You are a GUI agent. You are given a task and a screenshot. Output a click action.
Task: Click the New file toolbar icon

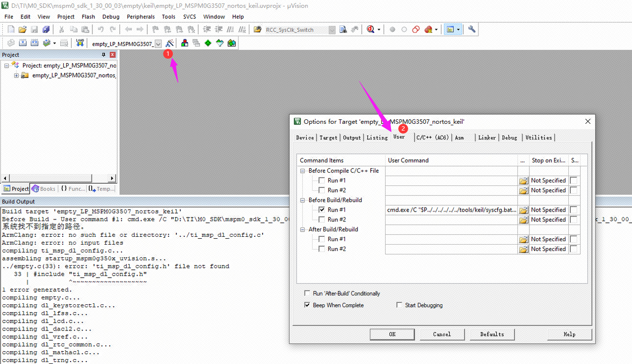click(x=10, y=30)
